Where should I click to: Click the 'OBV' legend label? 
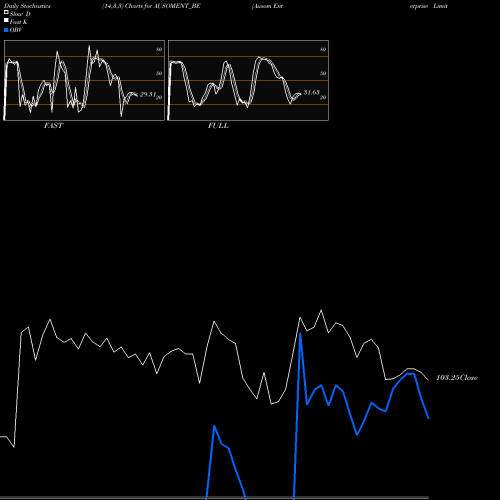16,30
